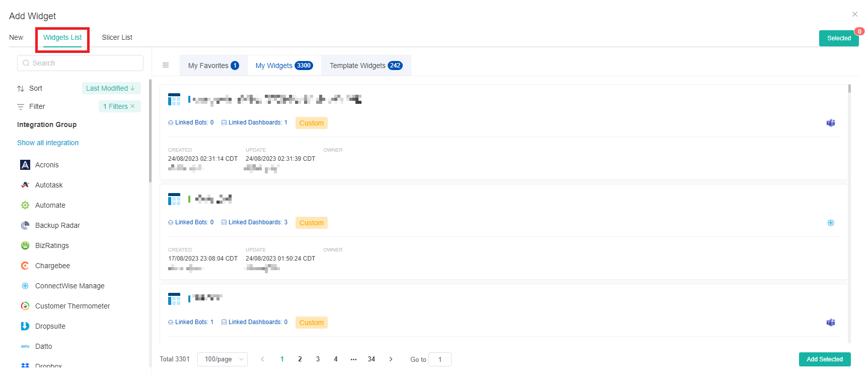Click the Filter lines icon

click(21, 107)
